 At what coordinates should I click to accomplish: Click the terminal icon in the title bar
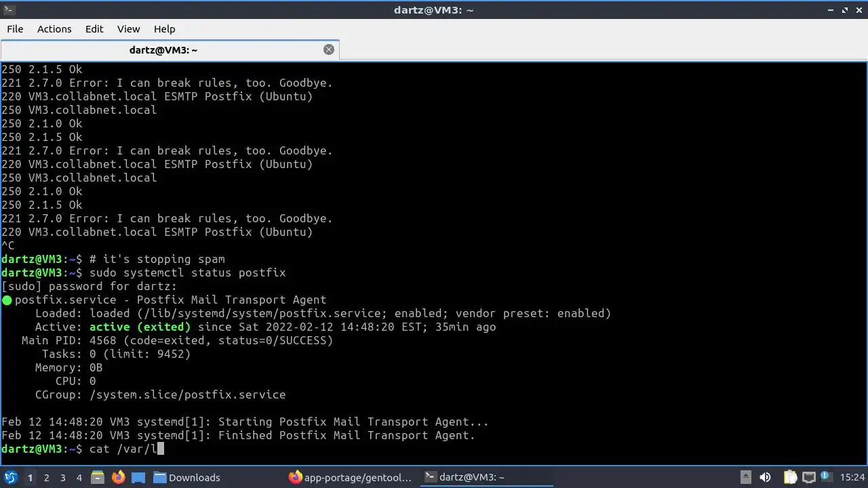tap(9, 9)
